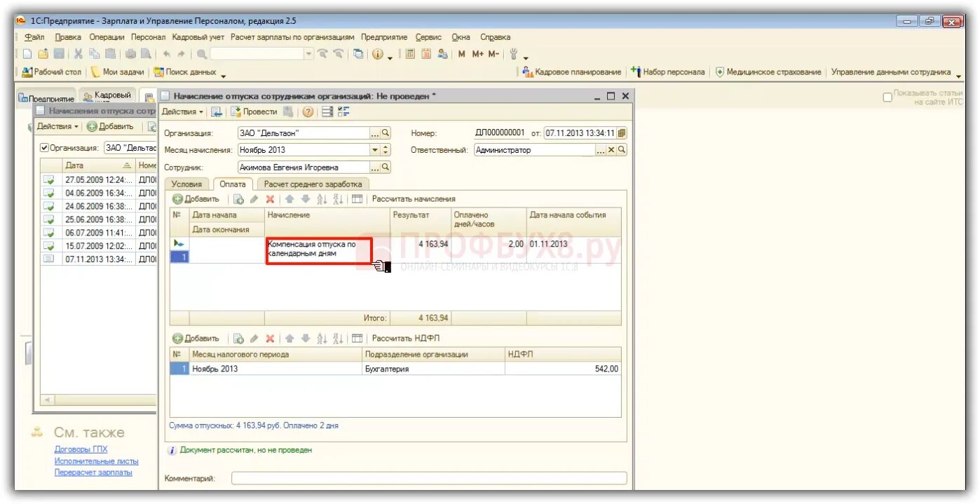Open Сотрудник selection with ellipsis button
The height and width of the screenshot is (504, 980).
(x=375, y=167)
